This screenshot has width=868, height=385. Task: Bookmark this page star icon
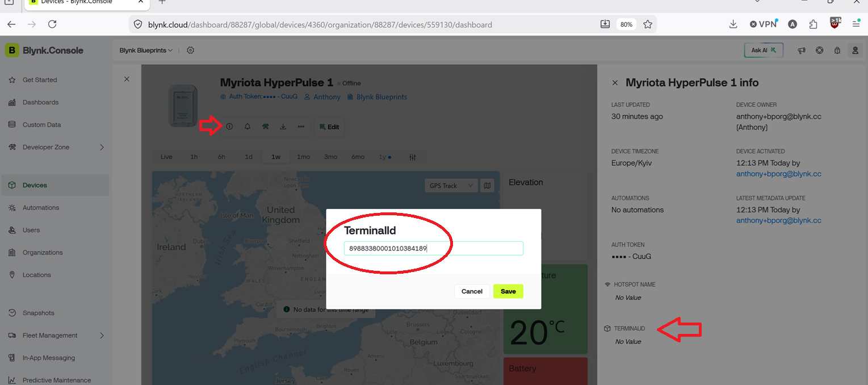(x=648, y=24)
